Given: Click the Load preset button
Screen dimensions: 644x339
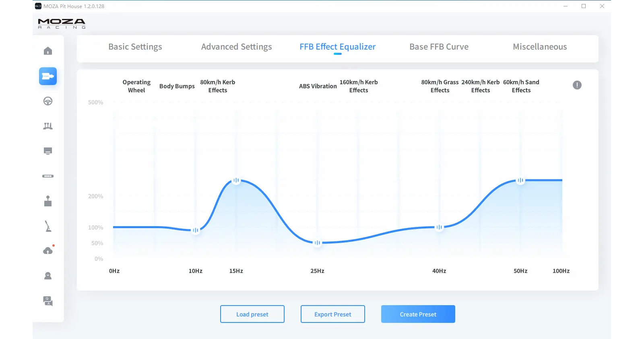Looking at the screenshot, I should click(x=252, y=314).
